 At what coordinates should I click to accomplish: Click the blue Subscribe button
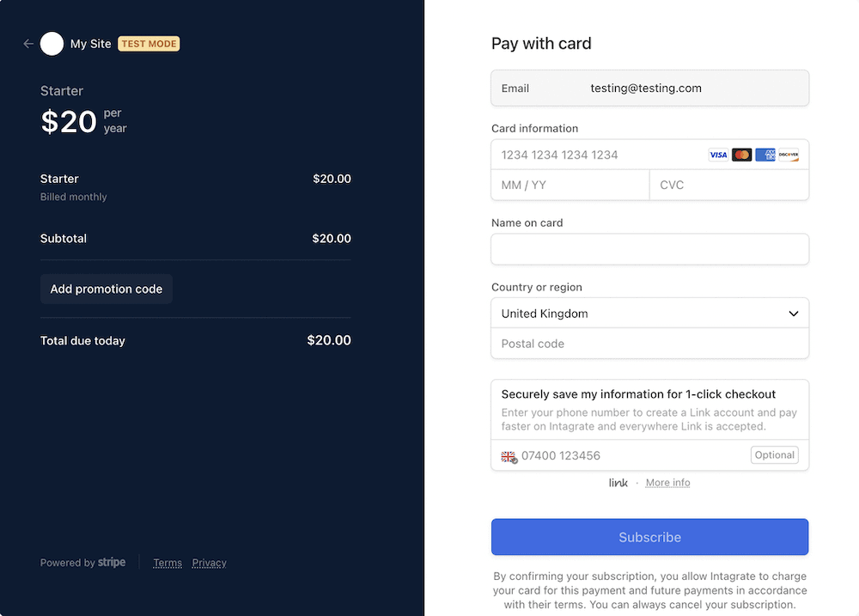coord(649,537)
